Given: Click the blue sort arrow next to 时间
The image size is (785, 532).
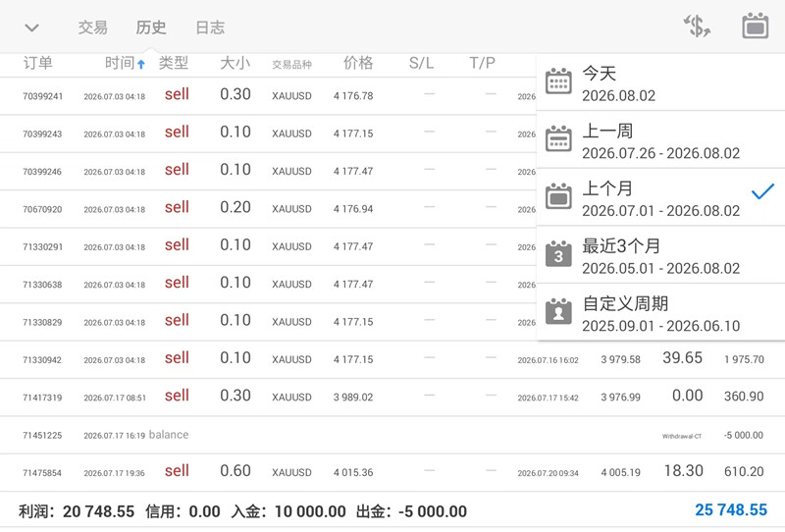Looking at the screenshot, I should 141,64.
